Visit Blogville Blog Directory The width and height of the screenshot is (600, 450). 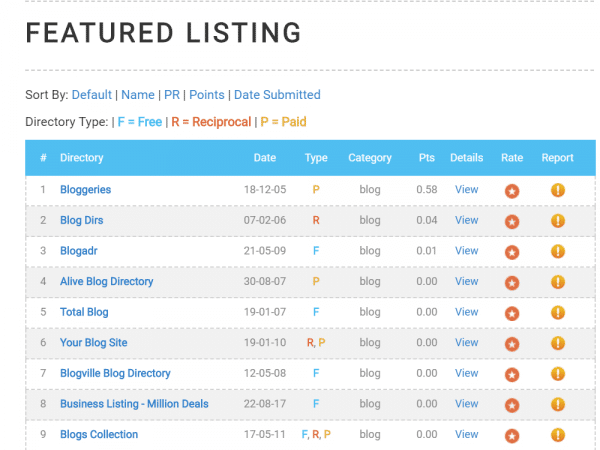(x=115, y=373)
